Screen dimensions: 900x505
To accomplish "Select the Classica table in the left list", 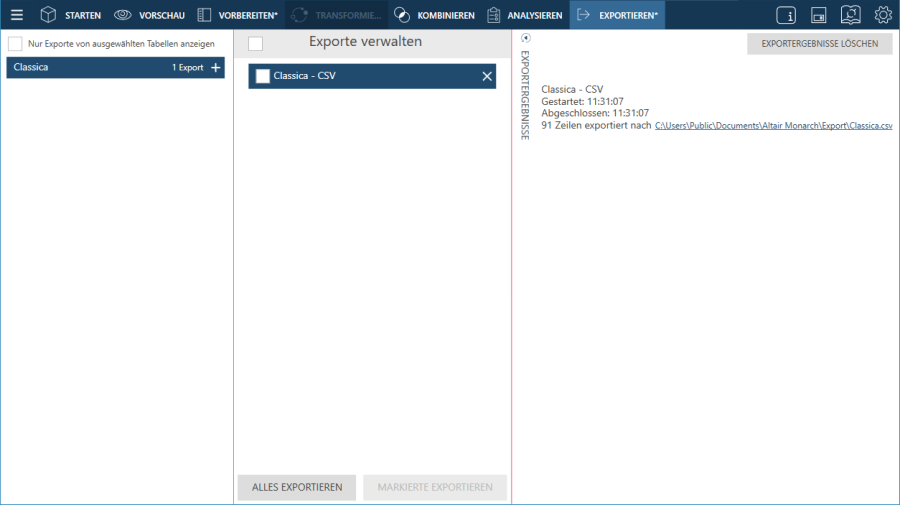I will [x=80, y=68].
